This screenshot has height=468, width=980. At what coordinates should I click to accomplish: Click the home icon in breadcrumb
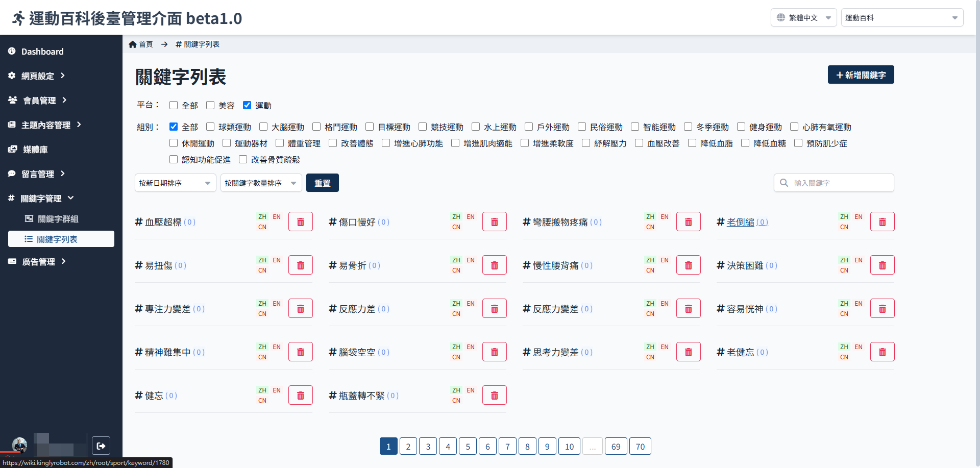pyautogui.click(x=133, y=44)
